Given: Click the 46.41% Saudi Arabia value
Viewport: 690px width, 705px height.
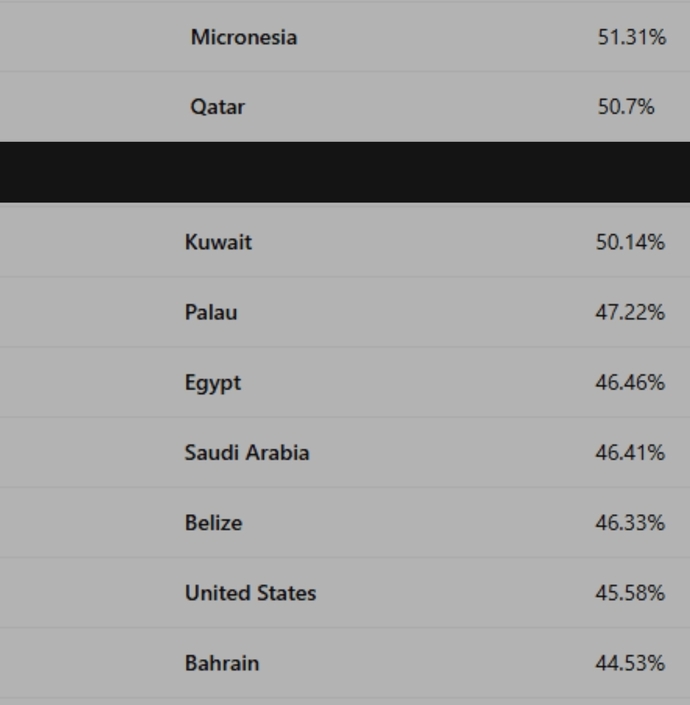Looking at the screenshot, I should [x=630, y=452].
